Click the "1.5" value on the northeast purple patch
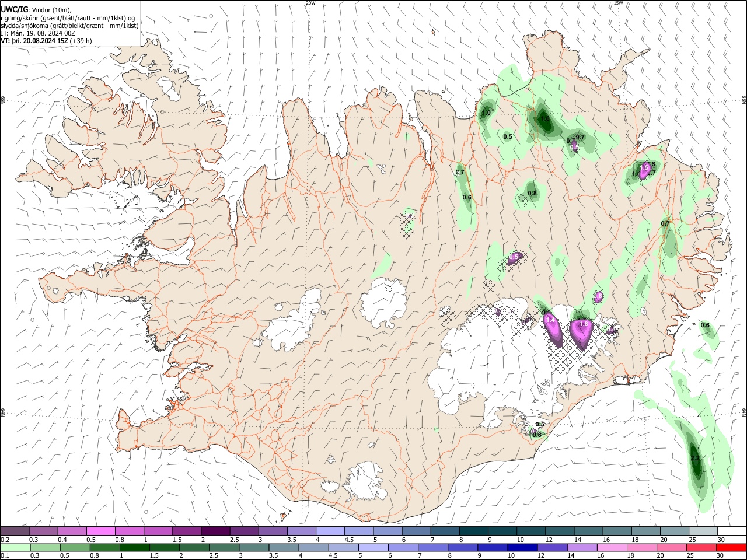Viewport: 747px width, 560px height. point(644,168)
